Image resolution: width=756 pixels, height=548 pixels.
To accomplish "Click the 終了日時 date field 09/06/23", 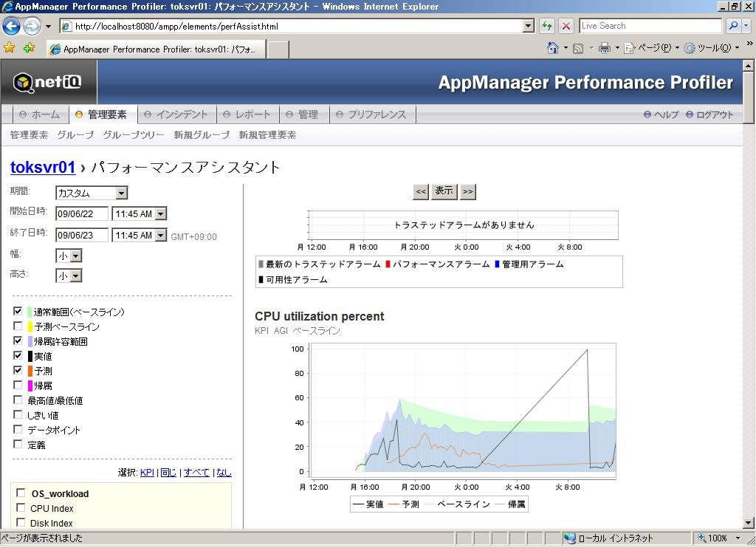I will (81, 235).
